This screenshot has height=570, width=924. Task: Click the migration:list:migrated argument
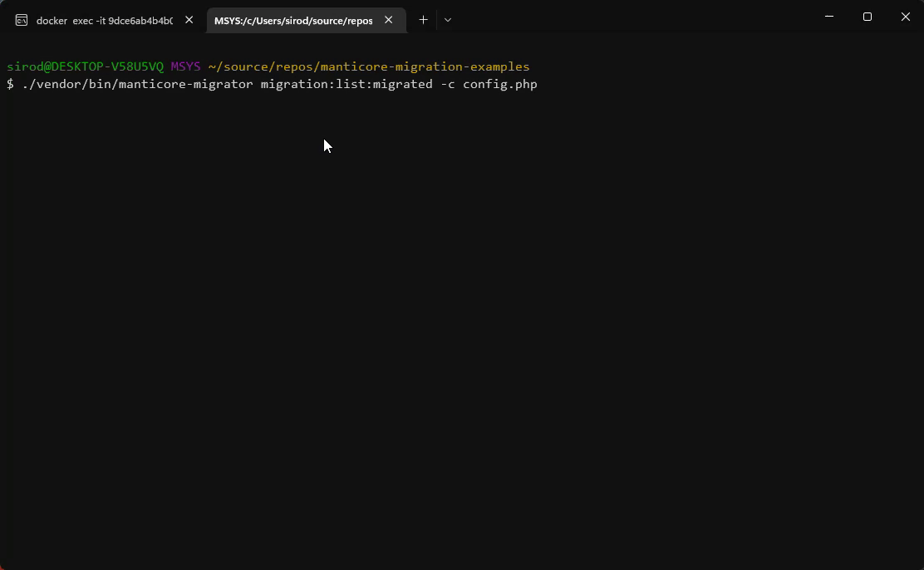coord(346,84)
